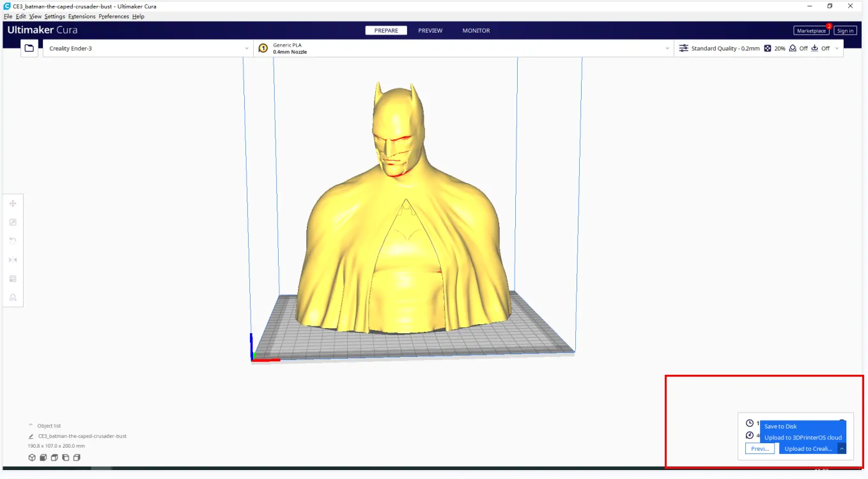
Task: Collapse the output device options arrow
Action: click(842, 449)
